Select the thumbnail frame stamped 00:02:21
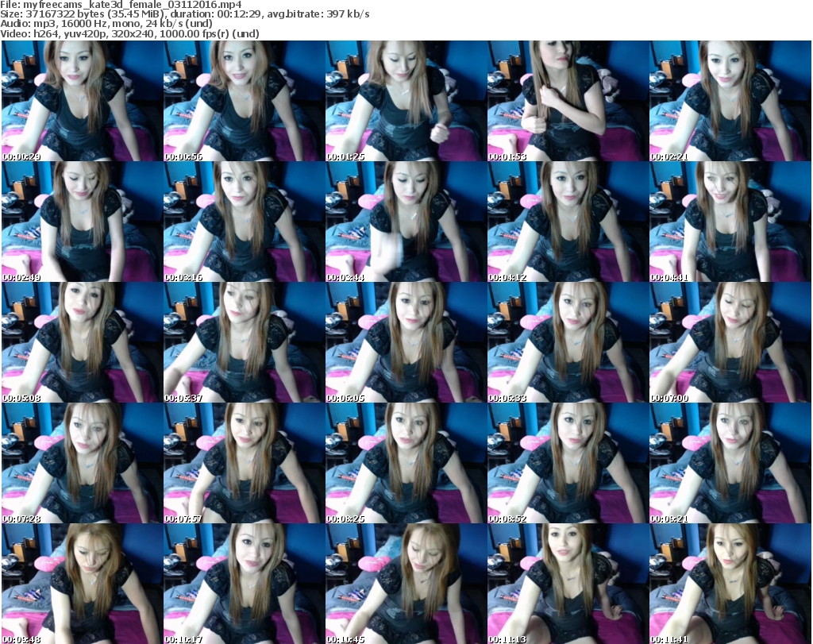 point(730,101)
